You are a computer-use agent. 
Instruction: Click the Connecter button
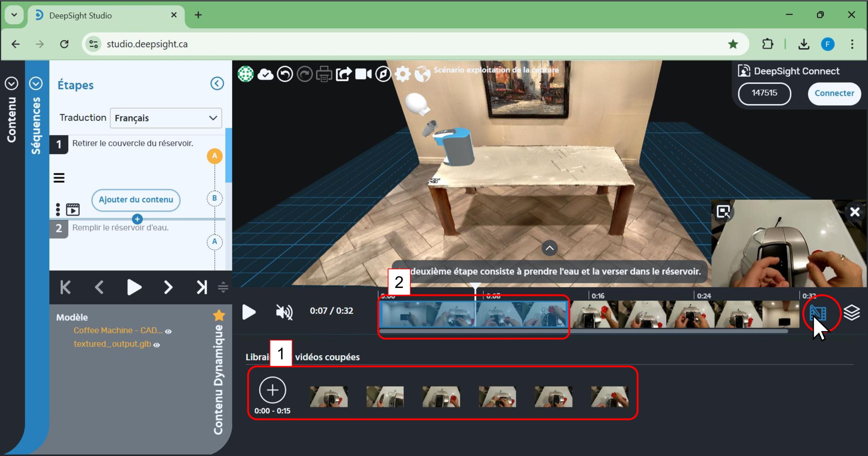[834, 93]
